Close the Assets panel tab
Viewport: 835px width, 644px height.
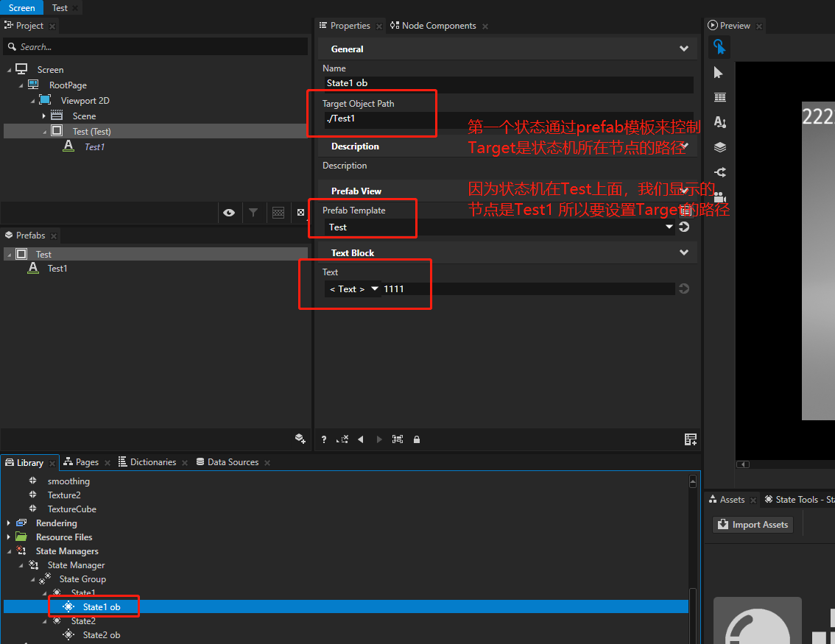tap(753, 500)
